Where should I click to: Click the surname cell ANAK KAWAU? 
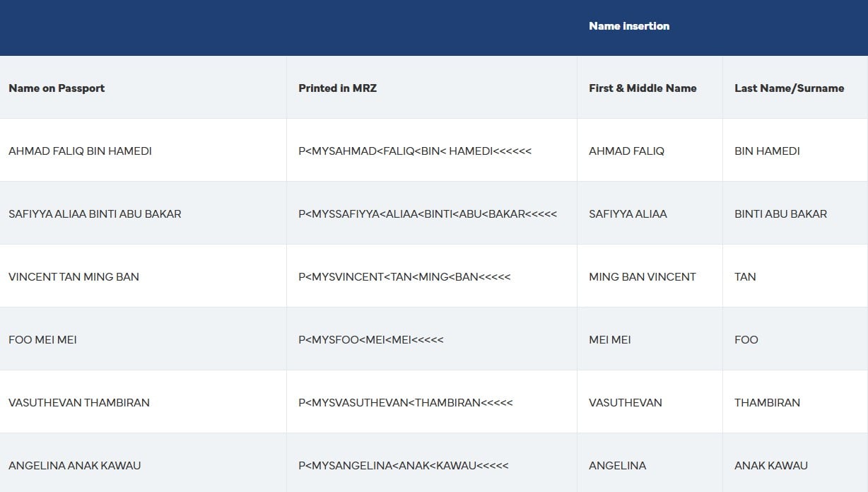(x=770, y=466)
